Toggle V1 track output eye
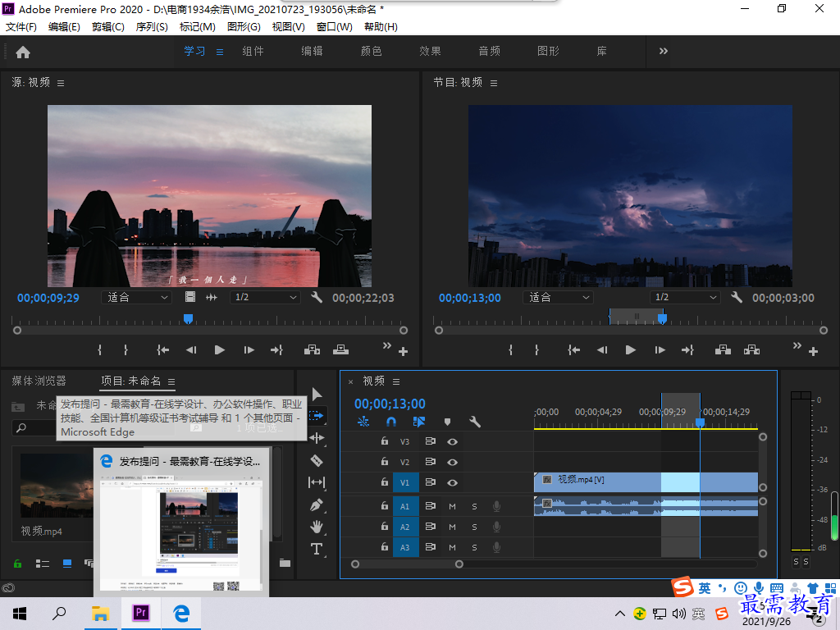The height and width of the screenshot is (630, 840). pos(452,482)
